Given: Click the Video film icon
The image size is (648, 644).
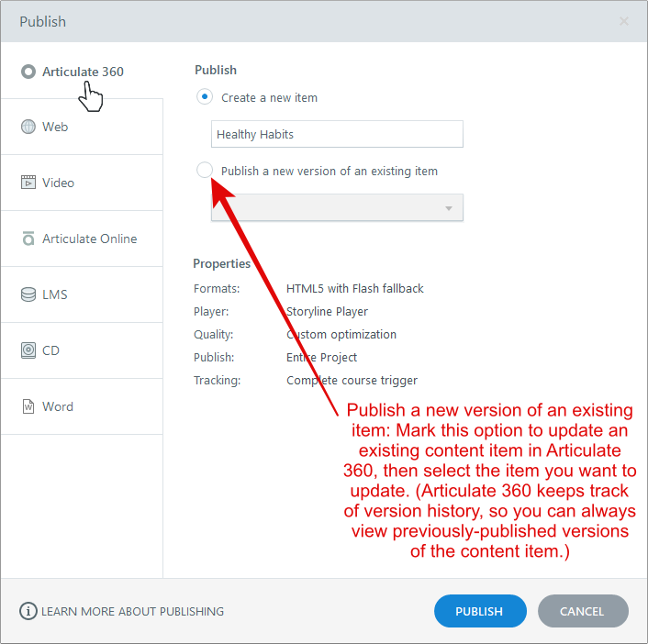Looking at the screenshot, I should [x=28, y=183].
